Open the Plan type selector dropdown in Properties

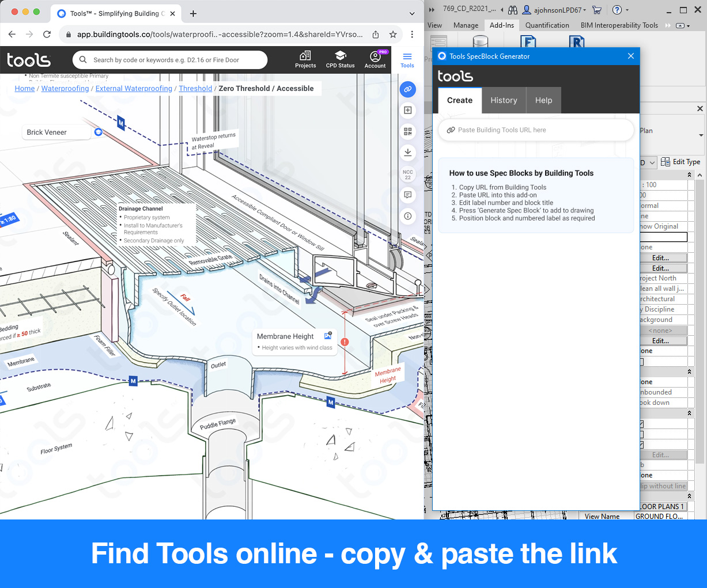(701, 135)
